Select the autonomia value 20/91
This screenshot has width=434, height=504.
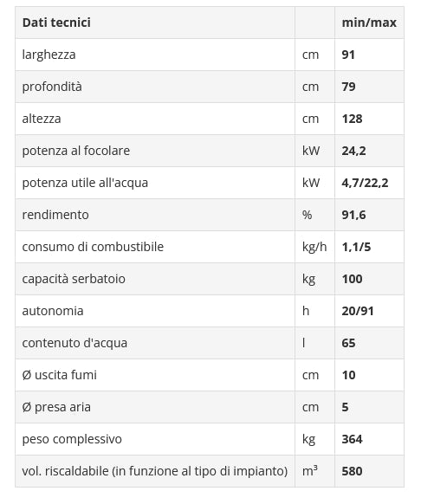click(358, 311)
